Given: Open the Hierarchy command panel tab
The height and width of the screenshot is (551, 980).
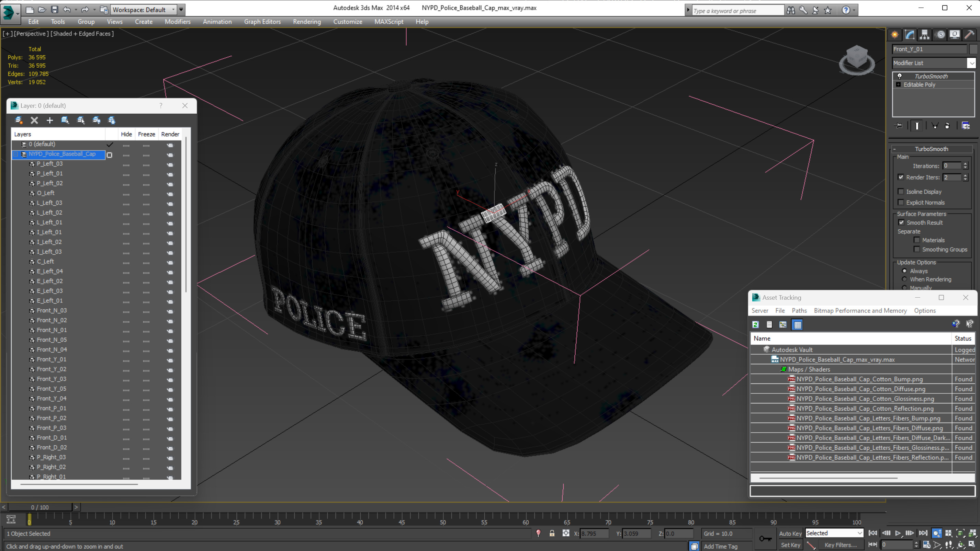Looking at the screenshot, I should point(924,35).
